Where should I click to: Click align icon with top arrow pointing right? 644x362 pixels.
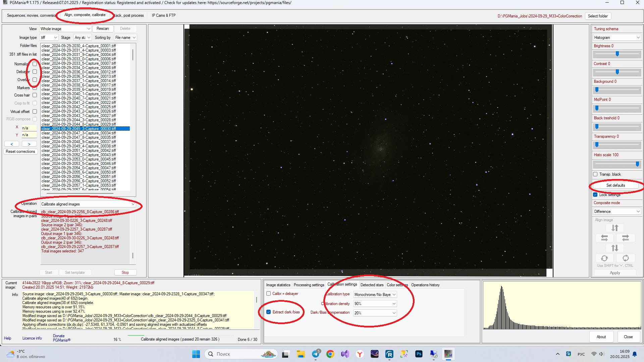pos(625,238)
